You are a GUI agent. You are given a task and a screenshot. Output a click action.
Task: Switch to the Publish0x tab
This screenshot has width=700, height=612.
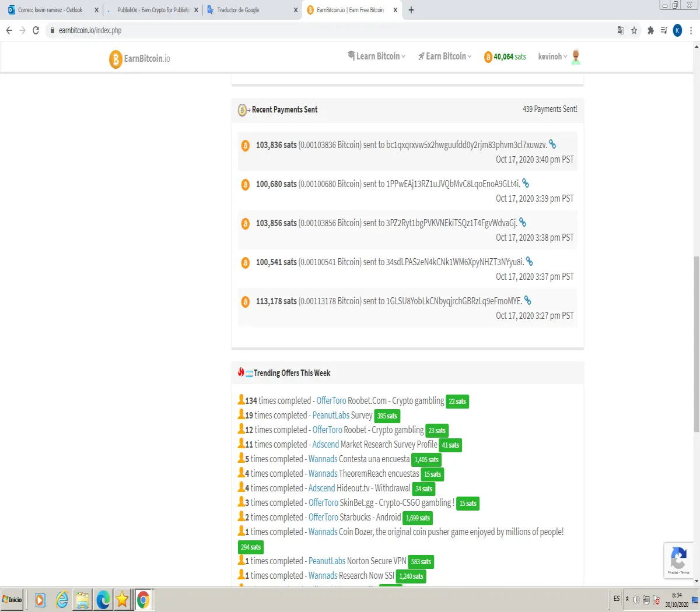point(154,10)
